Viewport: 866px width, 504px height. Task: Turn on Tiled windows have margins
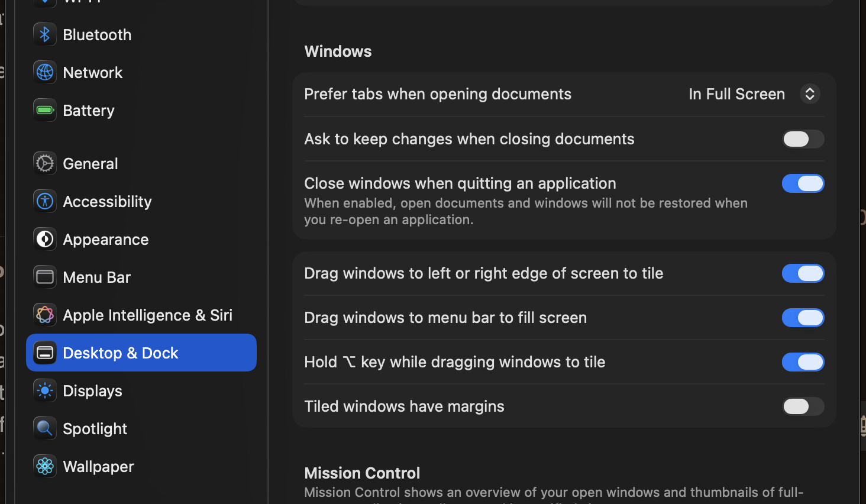click(803, 406)
